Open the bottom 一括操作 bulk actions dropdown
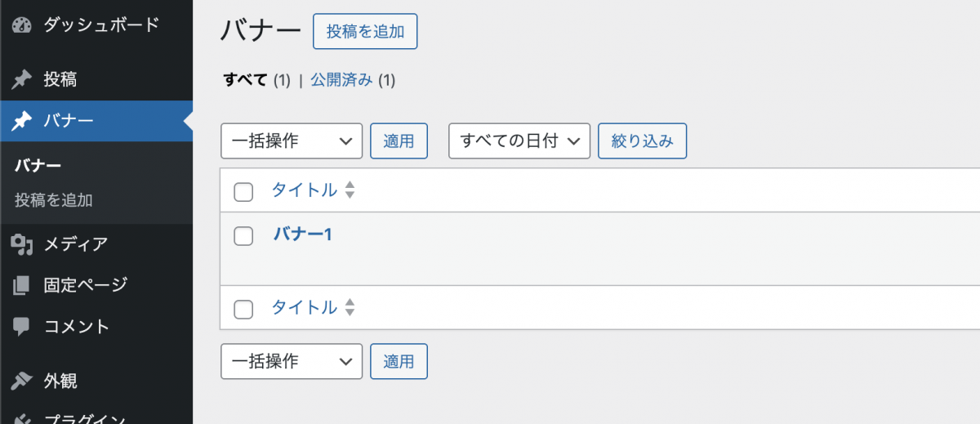Image resolution: width=980 pixels, height=424 pixels. tap(292, 361)
